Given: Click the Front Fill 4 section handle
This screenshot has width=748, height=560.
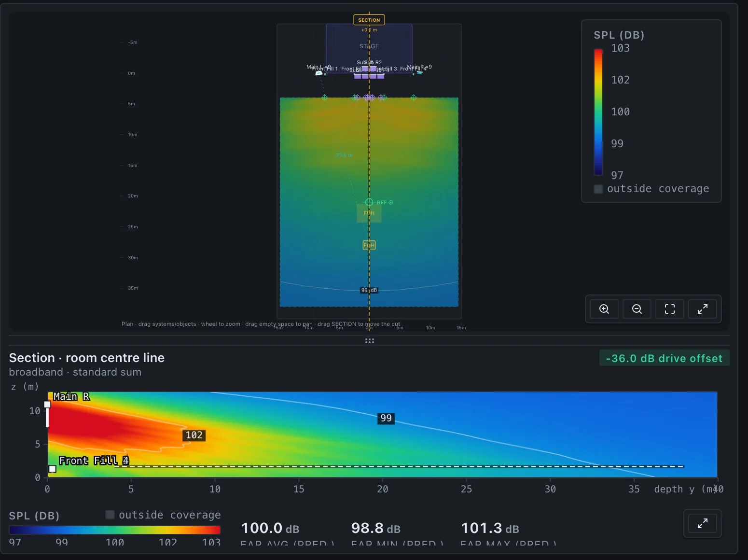Looking at the screenshot, I should [x=52, y=469].
